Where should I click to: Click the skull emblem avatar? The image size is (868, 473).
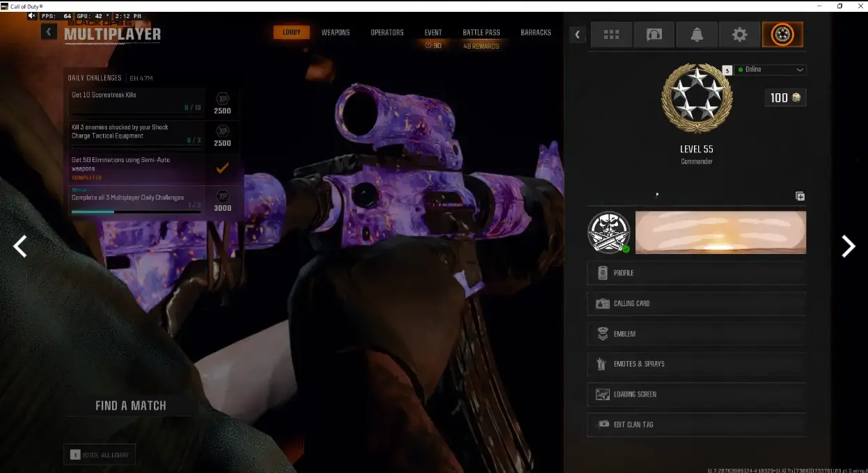(609, 232)
